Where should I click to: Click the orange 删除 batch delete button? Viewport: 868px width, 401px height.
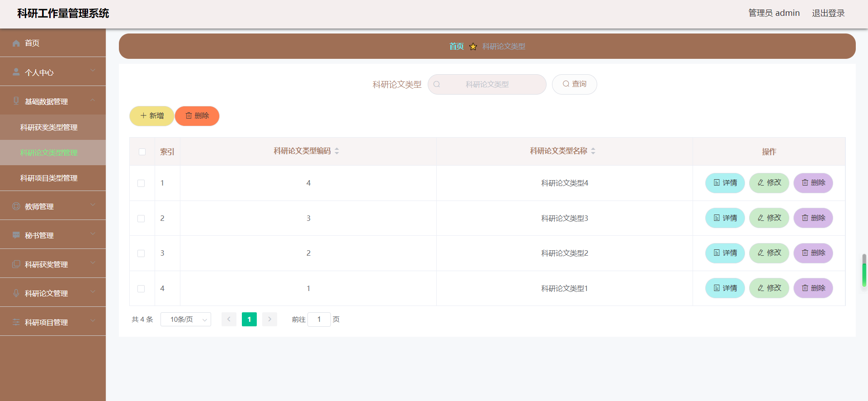[x=197, y=116]
